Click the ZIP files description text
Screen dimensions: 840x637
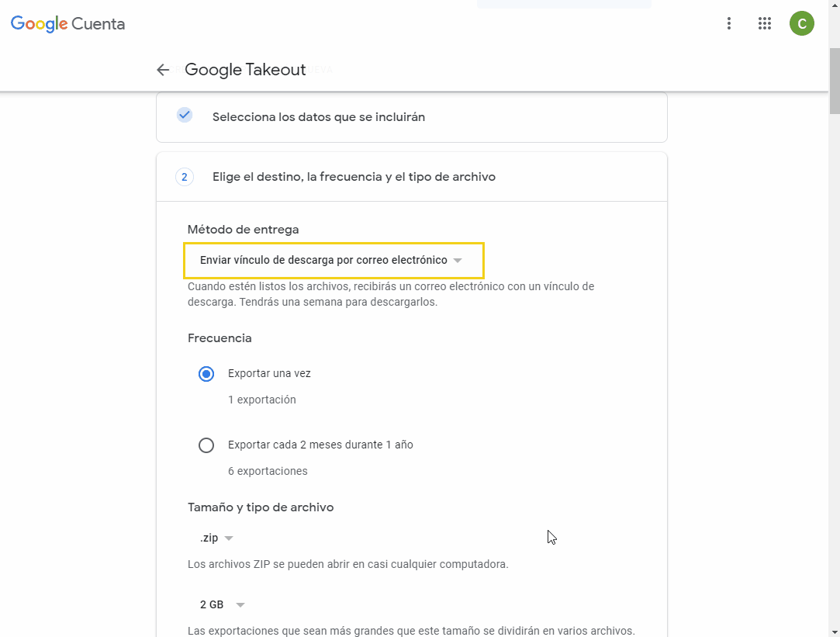click(347, 564)
